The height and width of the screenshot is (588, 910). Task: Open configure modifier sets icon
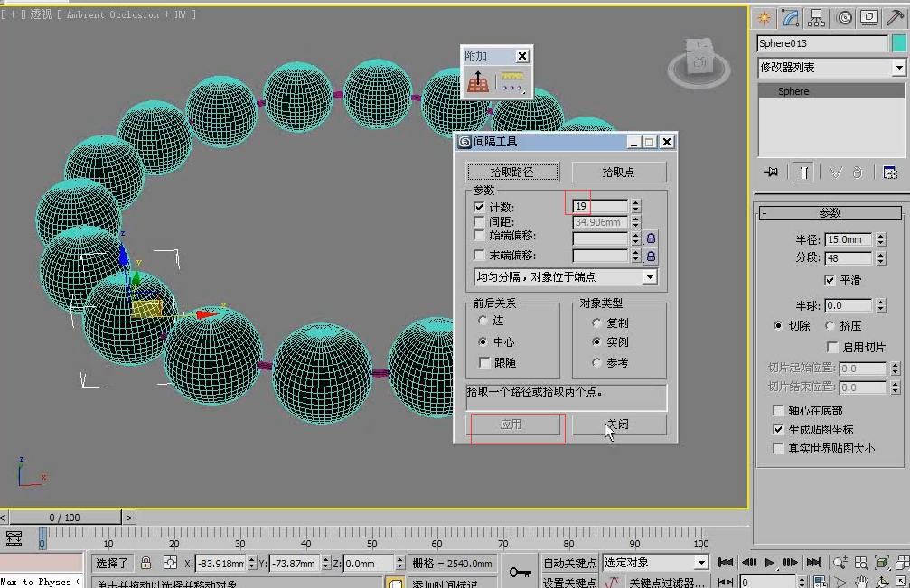(890, 173)
